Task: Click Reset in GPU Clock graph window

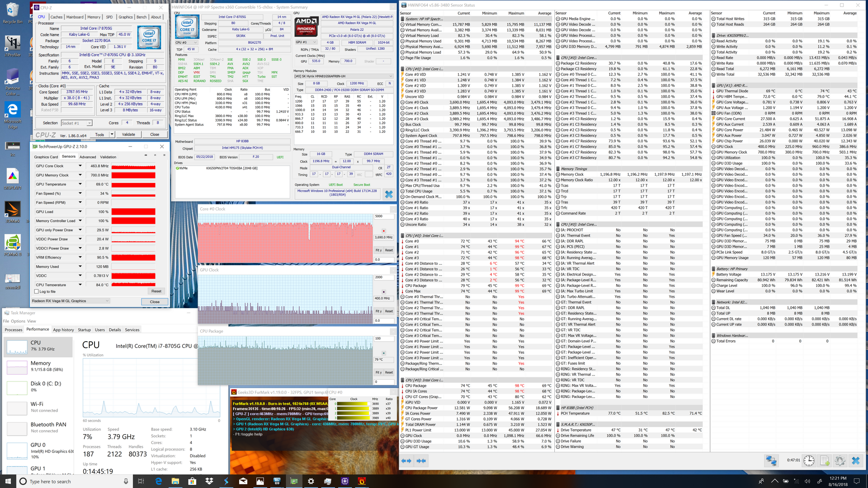Action: (x=389, y=311)
